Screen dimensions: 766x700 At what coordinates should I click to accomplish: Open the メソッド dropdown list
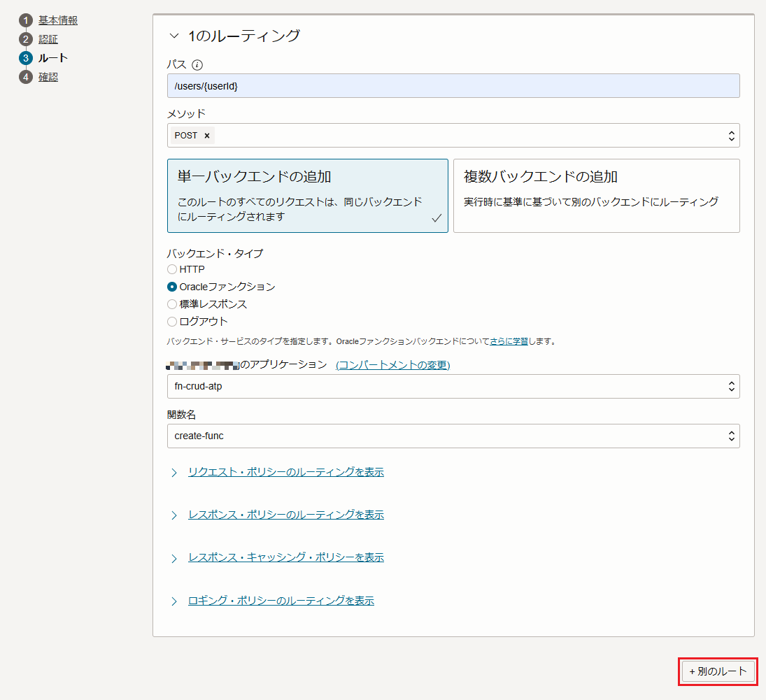click(731, 136)
